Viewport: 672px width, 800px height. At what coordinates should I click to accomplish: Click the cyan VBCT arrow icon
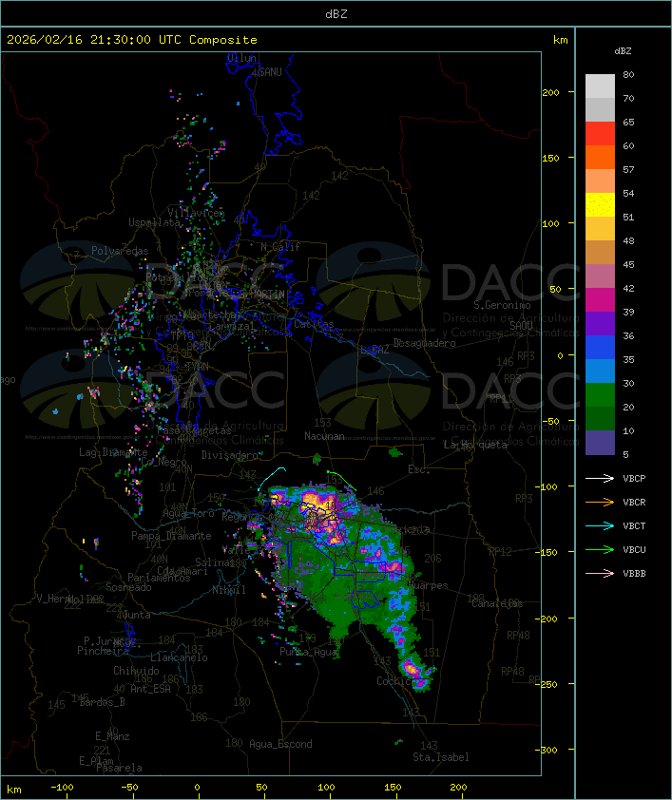600,525
